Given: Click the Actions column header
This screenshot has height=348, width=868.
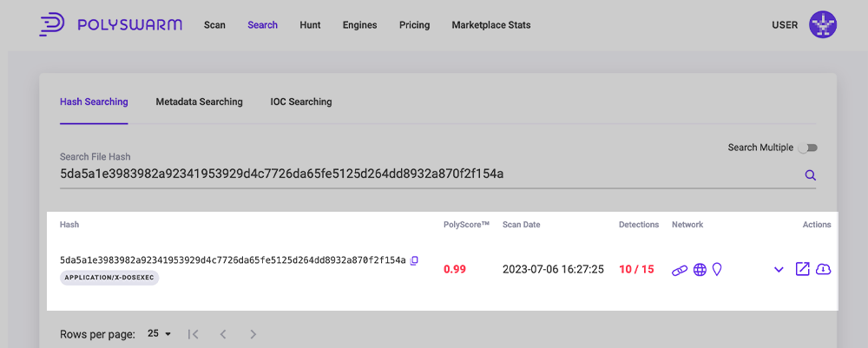Looking at the screenshot, I should 817,225.
